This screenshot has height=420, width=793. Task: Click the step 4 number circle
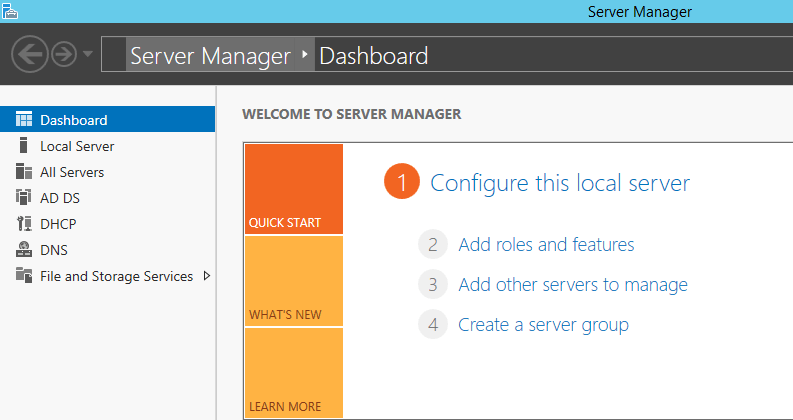(x=433, y=324)
